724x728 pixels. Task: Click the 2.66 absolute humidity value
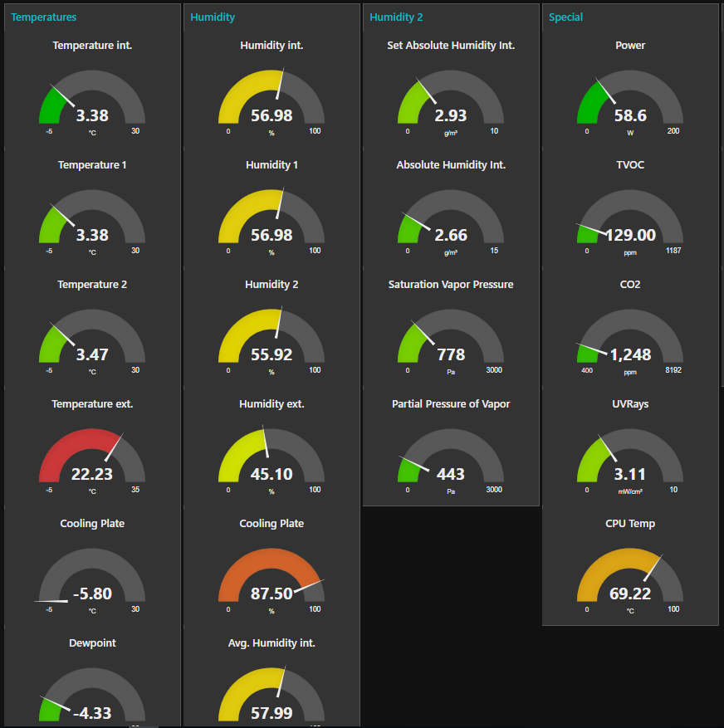pos(451,235)
